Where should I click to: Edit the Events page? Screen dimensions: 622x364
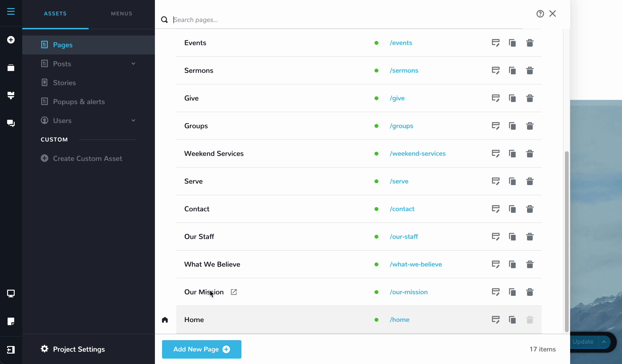point(496,43)
